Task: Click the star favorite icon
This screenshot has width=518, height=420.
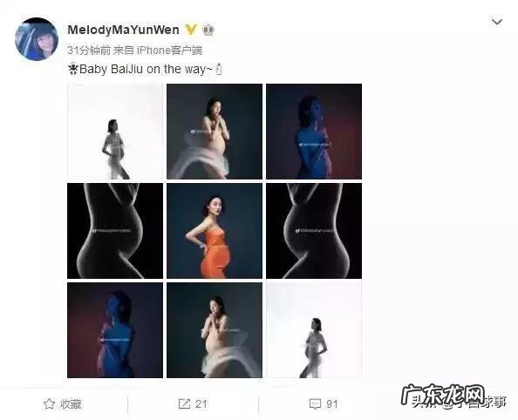Action: pyautogui.click(x=49, y=403)
